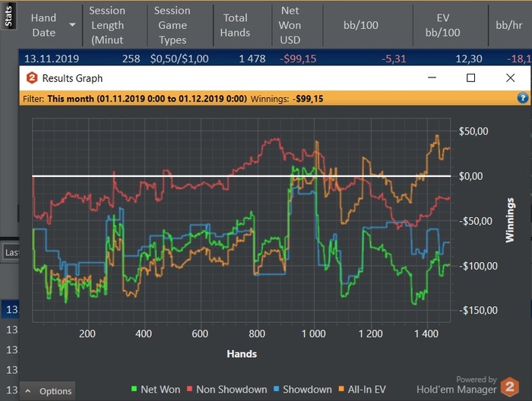Close the Results Graph window
Image resolution: width=532 pixels, height=401 pixels.
click(x=510, y=77)
